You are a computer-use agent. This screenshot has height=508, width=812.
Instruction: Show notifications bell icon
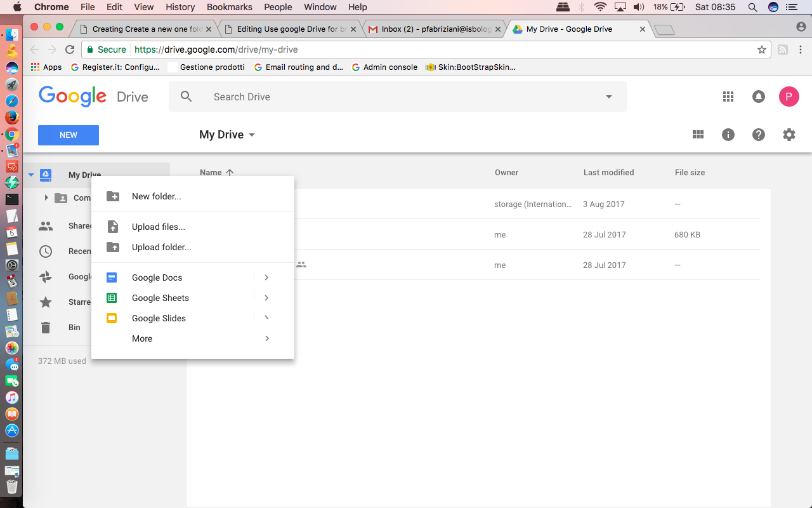(758, 97)
